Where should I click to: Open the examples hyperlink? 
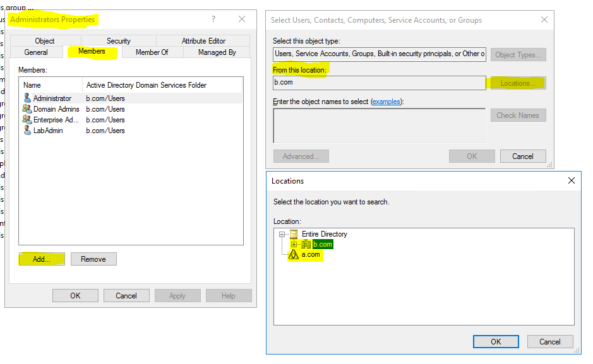click(x=386, y=101)
